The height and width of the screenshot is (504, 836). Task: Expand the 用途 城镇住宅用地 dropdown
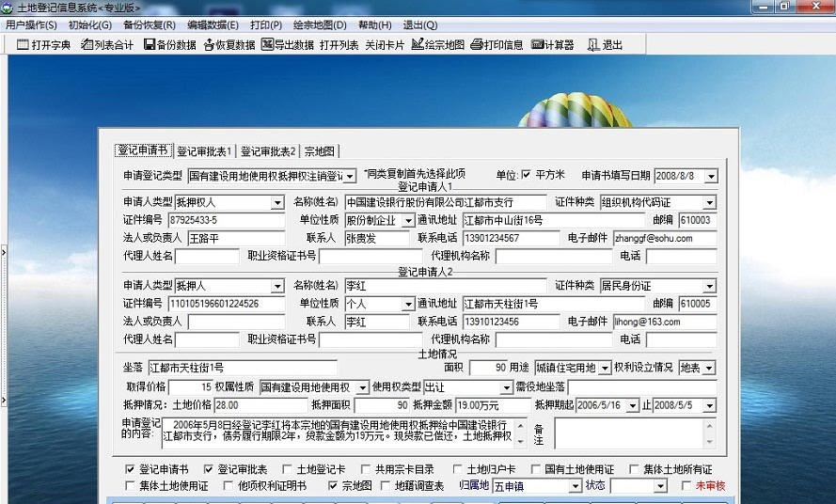pyautogui.click(x=605, y=368)
